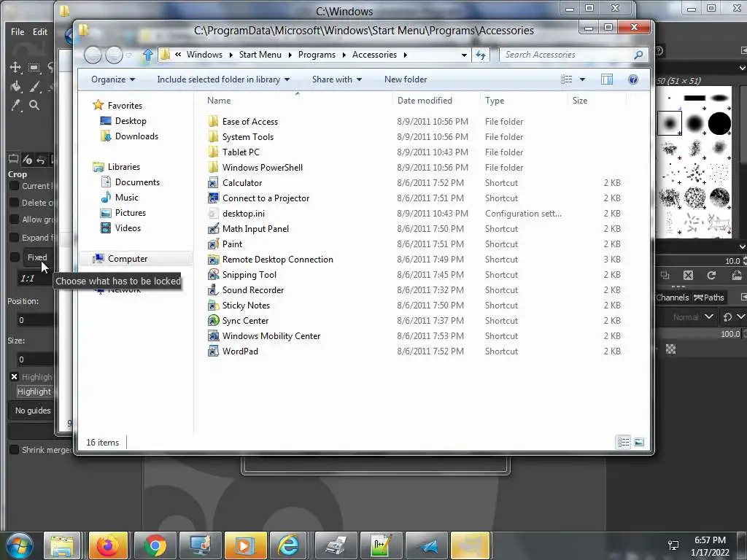
Task: Expand breadcrumb arrow after Programs
Action: [x=344, y=55]
